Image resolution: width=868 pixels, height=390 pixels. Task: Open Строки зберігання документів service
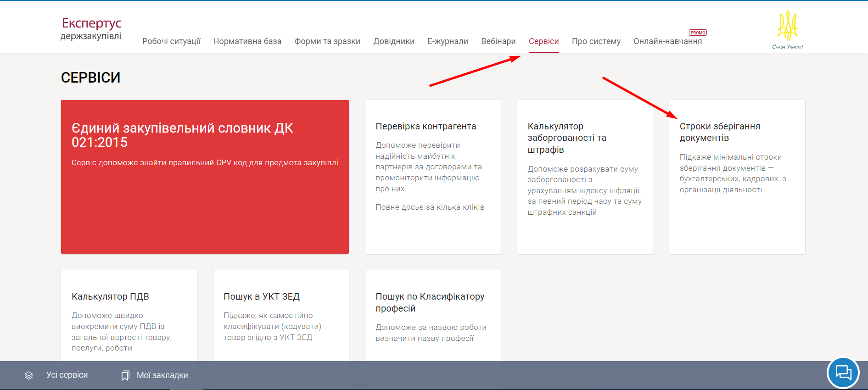736,177
